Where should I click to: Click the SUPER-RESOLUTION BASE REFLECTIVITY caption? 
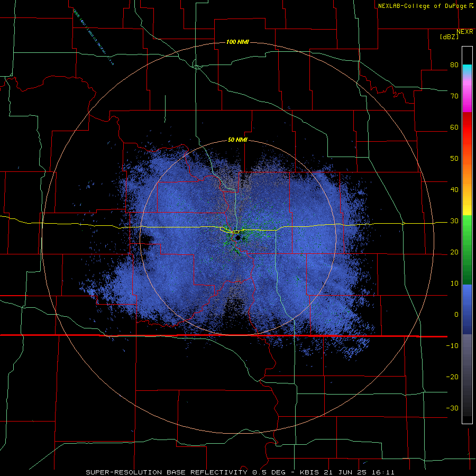pyautogui.click(x=167, y=472)
